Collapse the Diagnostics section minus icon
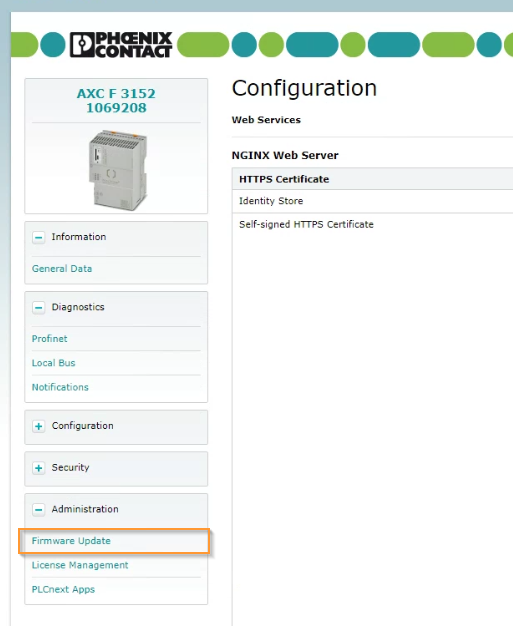 pos(39,308)
